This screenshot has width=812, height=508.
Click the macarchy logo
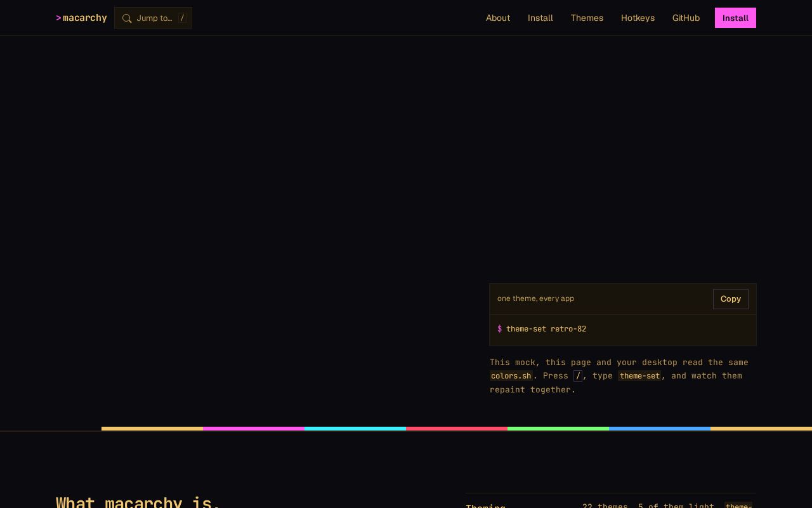point(81,18)
